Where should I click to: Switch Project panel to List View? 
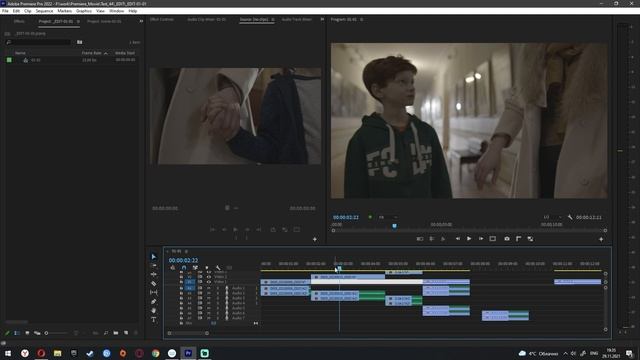17,333
